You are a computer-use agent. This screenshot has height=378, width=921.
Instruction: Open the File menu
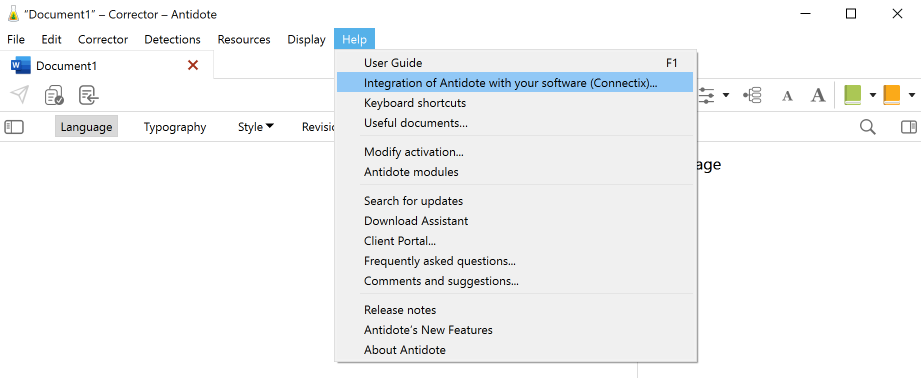16,39
